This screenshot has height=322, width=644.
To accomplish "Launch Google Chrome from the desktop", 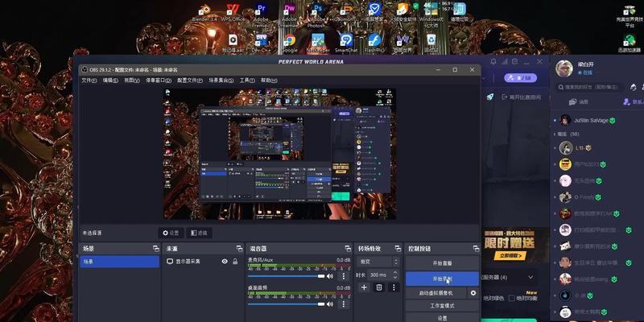I will (x=290, y=43).
